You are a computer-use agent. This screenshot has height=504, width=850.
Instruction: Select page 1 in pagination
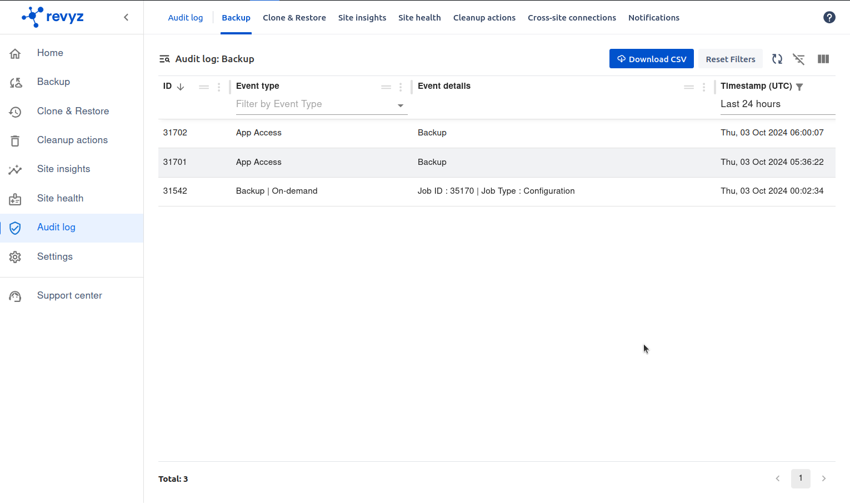(801, 478)
